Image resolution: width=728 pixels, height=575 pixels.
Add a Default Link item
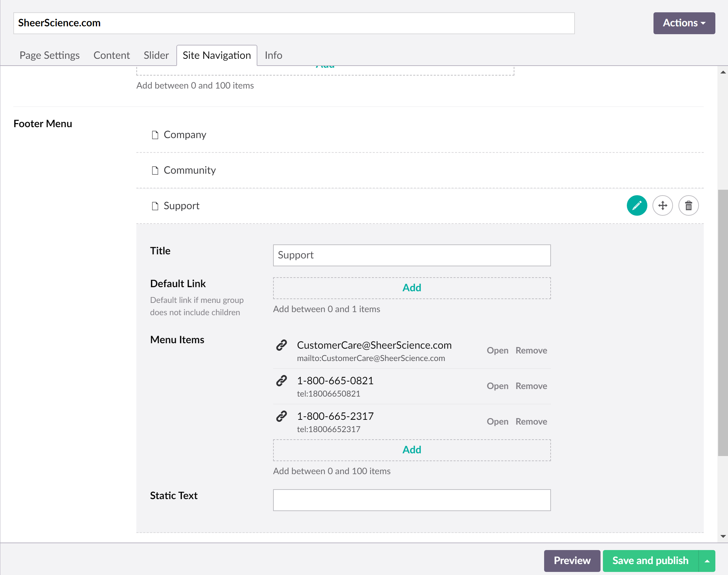(412, 288)
